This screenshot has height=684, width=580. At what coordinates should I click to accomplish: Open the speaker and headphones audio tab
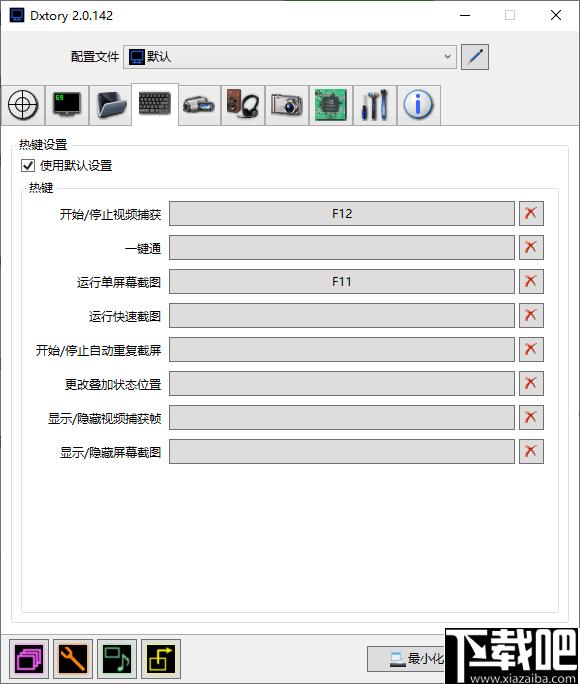tap(243, 105)
